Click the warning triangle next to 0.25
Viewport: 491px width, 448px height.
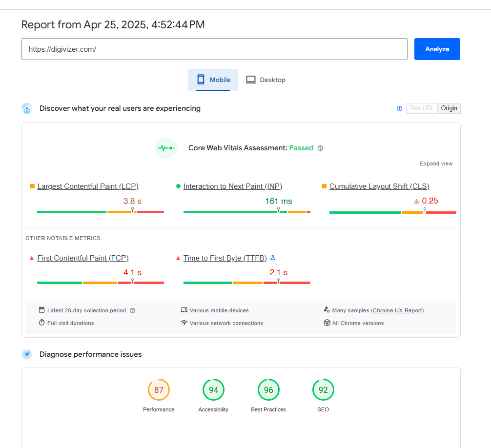[416, 201]
